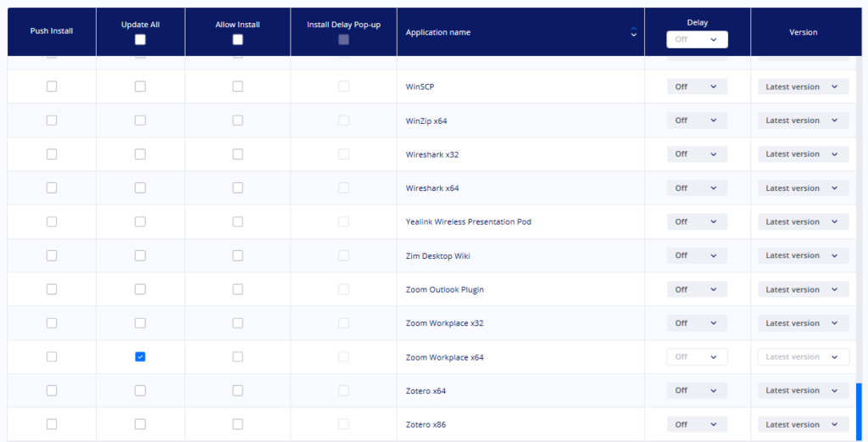
Task: Select the Zoom Workplace x64 name
Action: click(x=444, y=357)
